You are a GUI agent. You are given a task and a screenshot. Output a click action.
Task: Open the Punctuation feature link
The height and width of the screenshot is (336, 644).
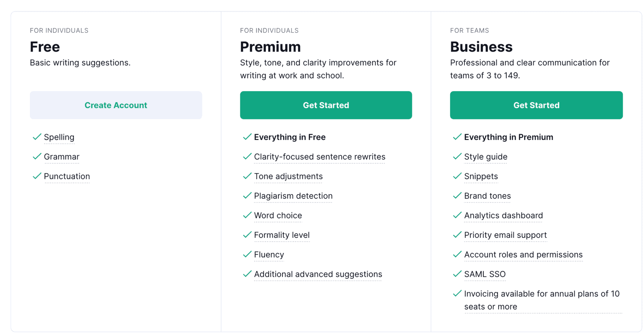pos(67,176)
